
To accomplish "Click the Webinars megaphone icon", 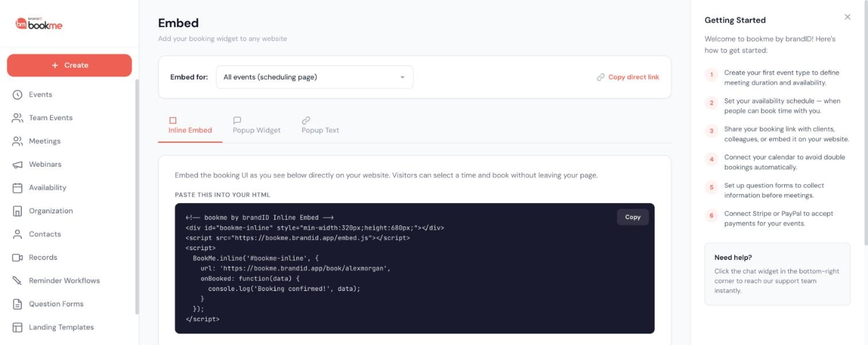I will [x=17, y=164].
